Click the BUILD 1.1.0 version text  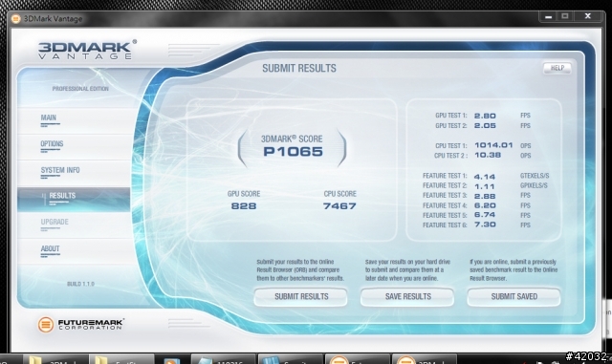(80, 284)
